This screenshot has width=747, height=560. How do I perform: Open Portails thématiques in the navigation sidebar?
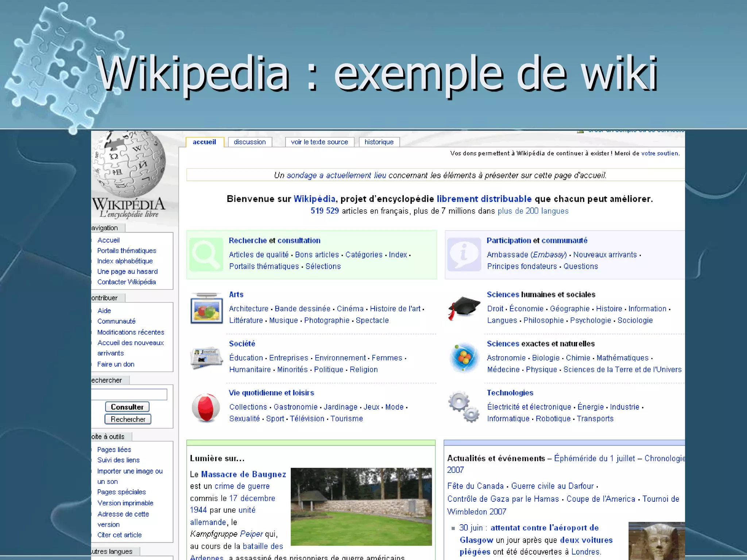coord(127,251)
